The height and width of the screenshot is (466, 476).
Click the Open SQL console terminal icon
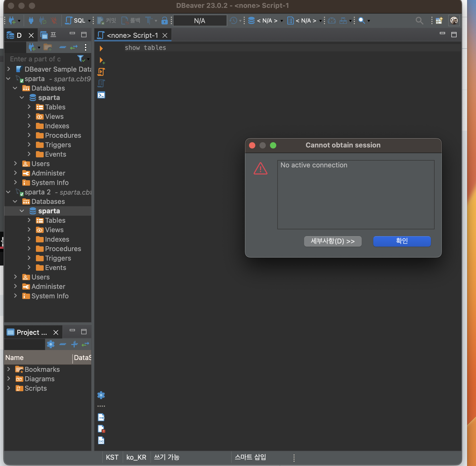[x=101, y=95]
